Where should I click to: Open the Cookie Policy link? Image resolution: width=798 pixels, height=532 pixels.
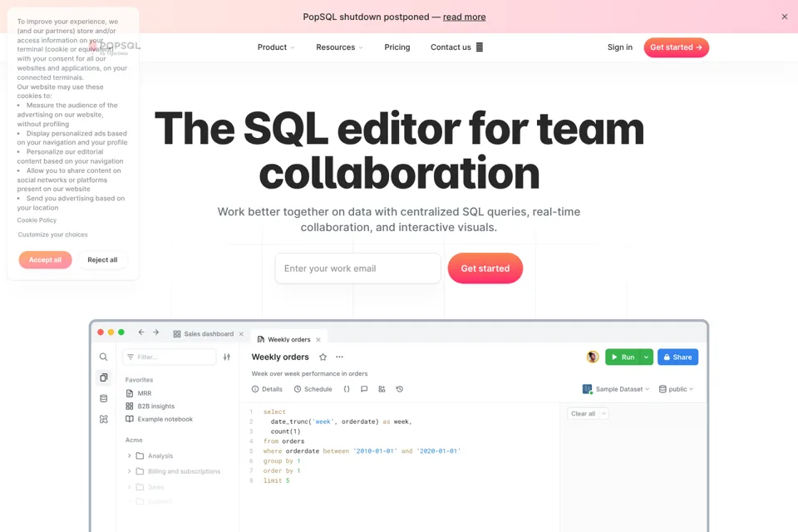click(x=37, y=220)
